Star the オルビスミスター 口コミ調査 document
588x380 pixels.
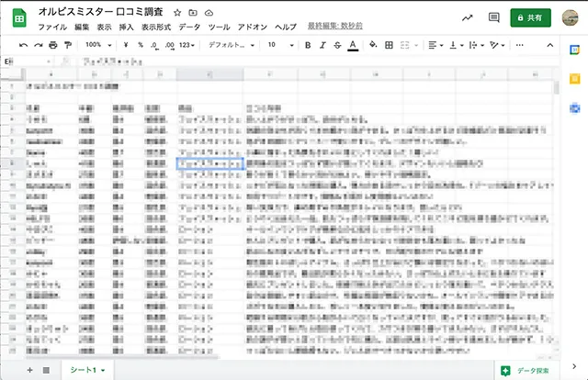coord(177,13)
